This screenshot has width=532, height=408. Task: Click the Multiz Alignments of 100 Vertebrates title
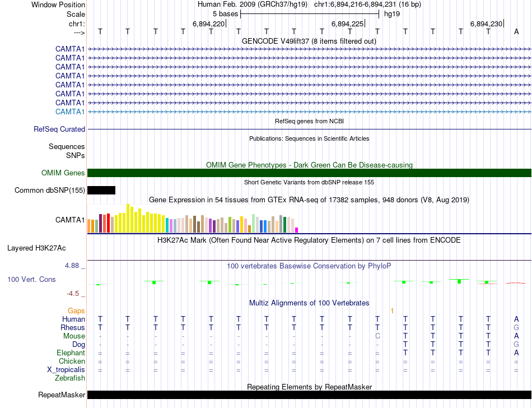(x=309, y=303)
